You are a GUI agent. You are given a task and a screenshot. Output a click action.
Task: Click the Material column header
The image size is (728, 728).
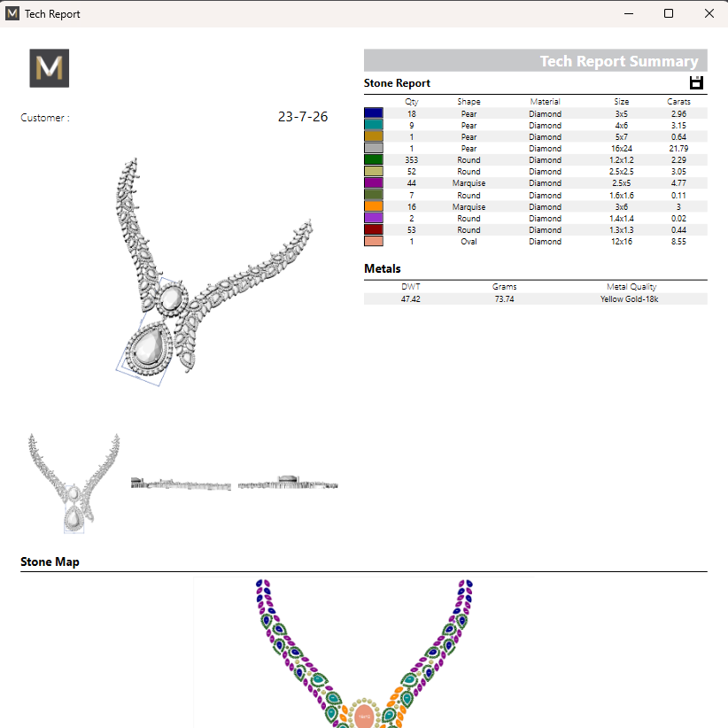pos(545,102)
